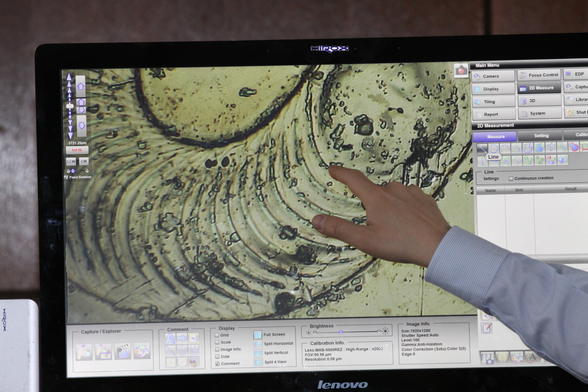Uncheck the Comment display checkbox
This screenshot has width=588, height=392.
click(218, 364)
